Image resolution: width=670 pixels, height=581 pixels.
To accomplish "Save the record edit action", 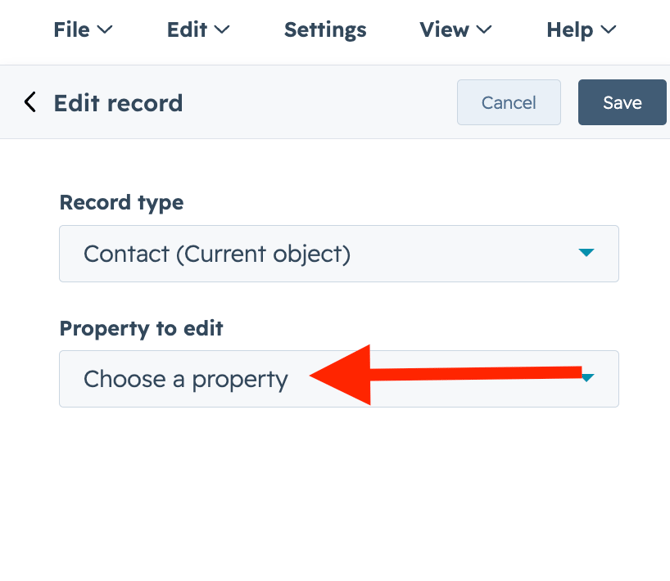I will [x=622, y=102].
